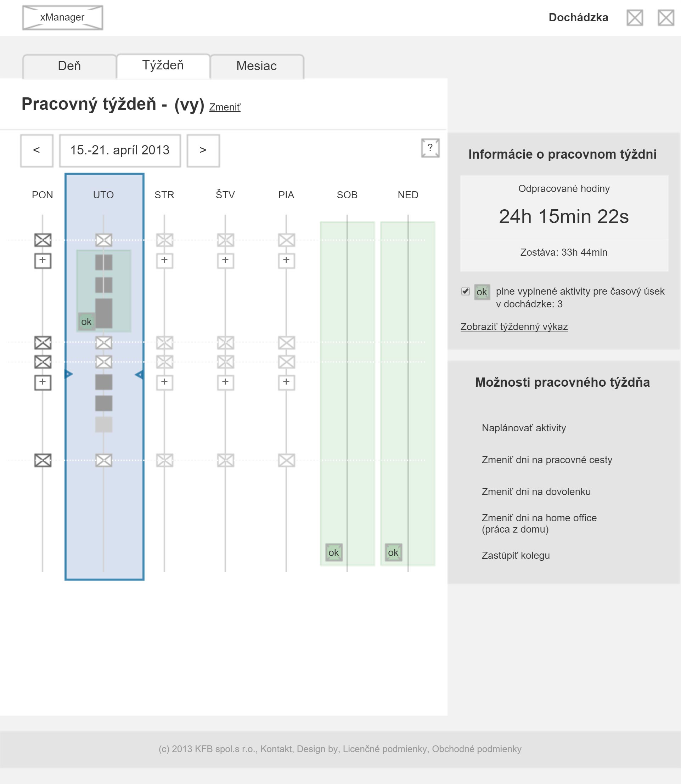Click the xManager logo

tap(63, 17)
